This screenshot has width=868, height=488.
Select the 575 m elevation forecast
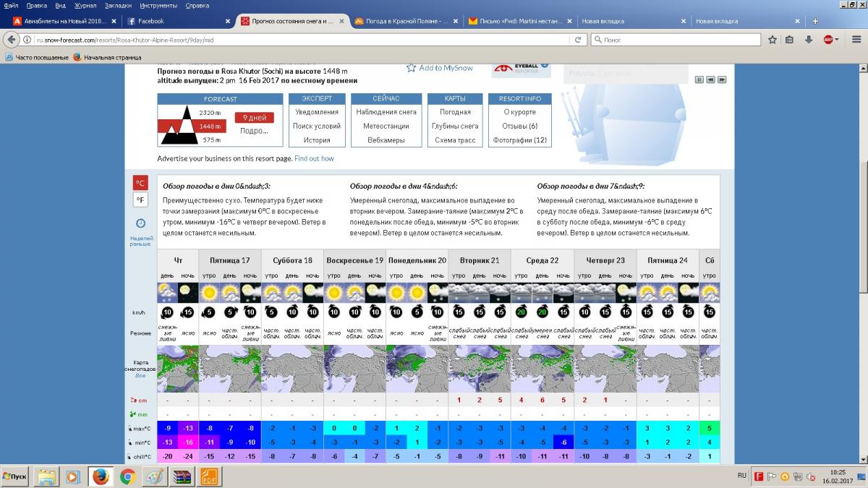pos(211,140)
